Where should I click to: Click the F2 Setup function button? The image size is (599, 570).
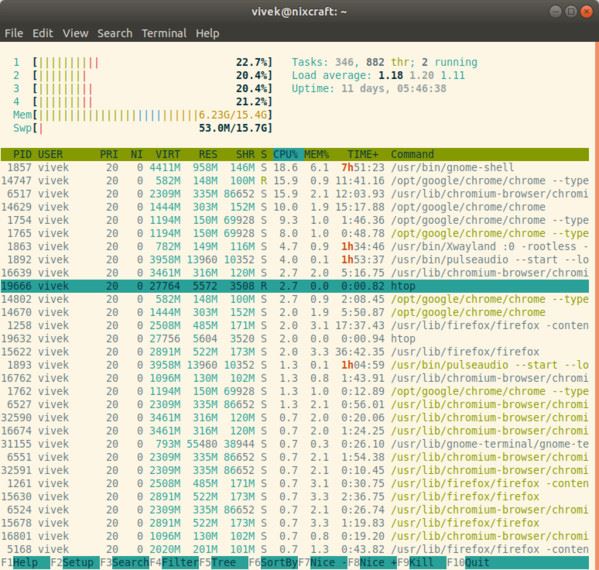[75, 562]
